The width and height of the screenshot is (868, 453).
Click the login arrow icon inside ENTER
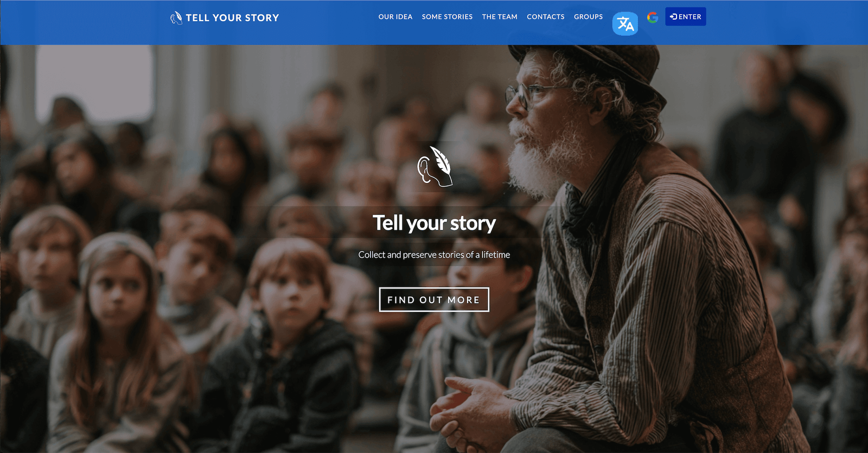click(673, 17)
